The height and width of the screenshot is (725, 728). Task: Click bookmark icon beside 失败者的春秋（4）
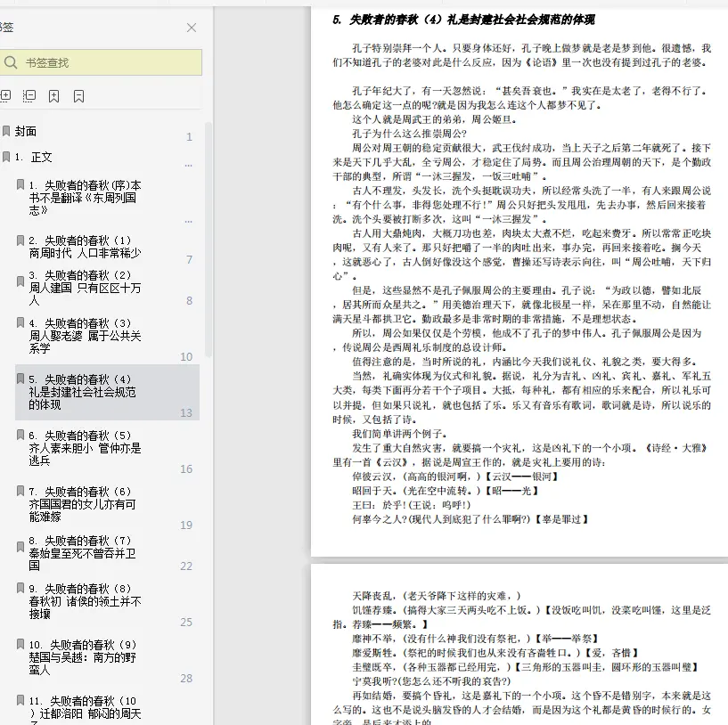pyautogui.click(x=20, y=379)
